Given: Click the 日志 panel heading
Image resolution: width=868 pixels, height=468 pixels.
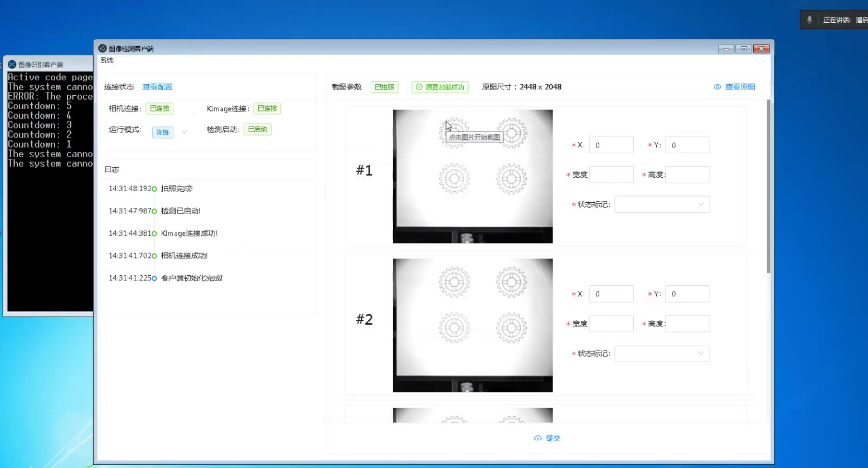Looking at the screenshot, I should coord(111,169).
